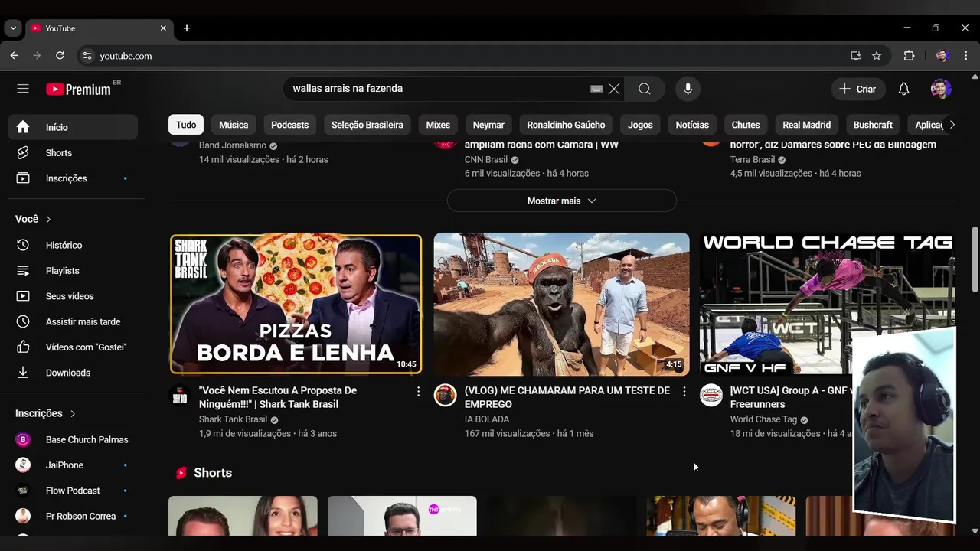This screenshot has height=551, width=980.
Task: Focus the search input field
Action: click(x=436, y=89)
